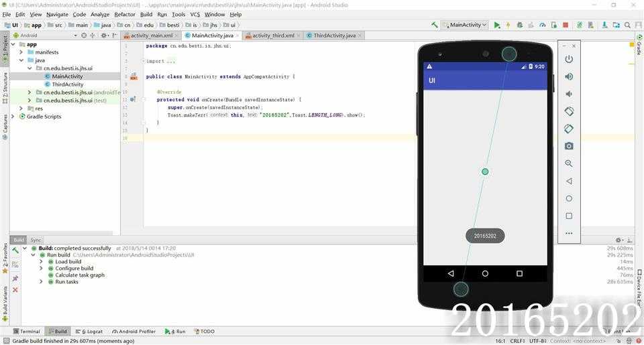Stop the running app with red square
Viewport: 644px width, 345px height.
[x=565, y=25]
